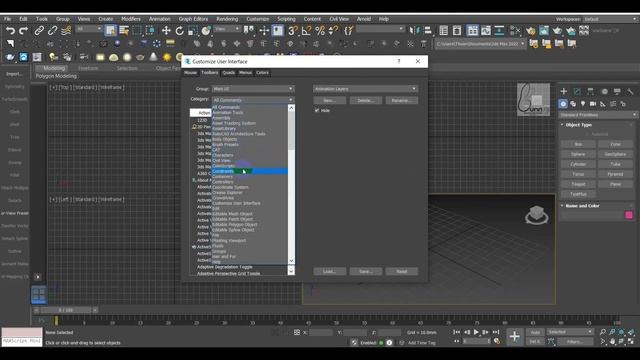The width and height of the screenshot is (640, 360).
Task: Open the reference coordinate View dropdown
Action: click(227, 29)
